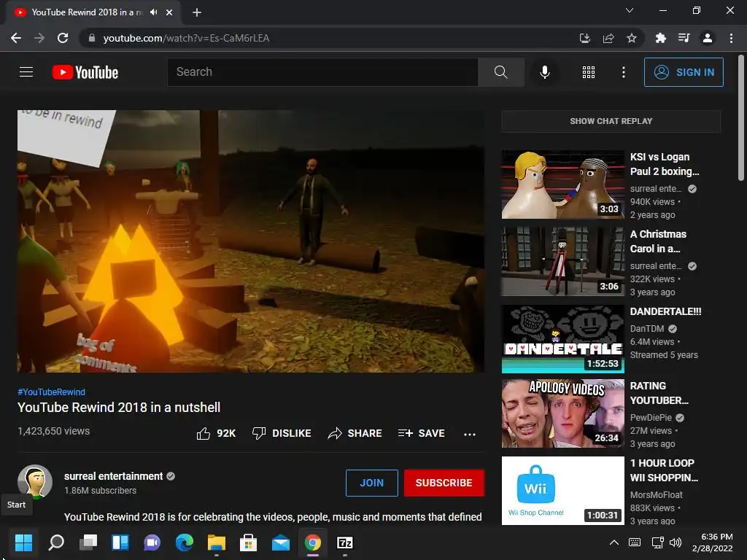This screenshot has height=560, width=747.
Task: Open File Explorer from taskbar
Action: (x=216, y=542)
